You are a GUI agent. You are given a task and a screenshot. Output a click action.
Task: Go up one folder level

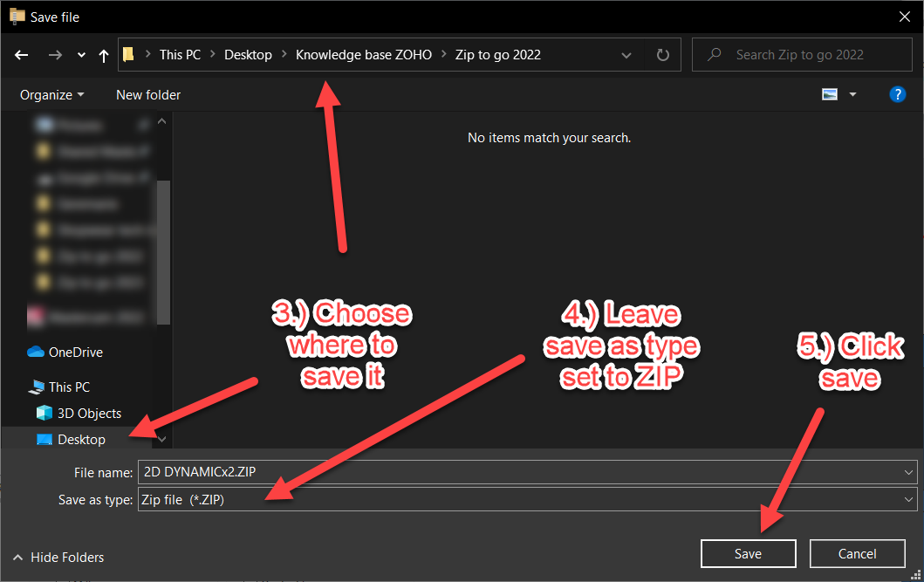tap(104, 55)
